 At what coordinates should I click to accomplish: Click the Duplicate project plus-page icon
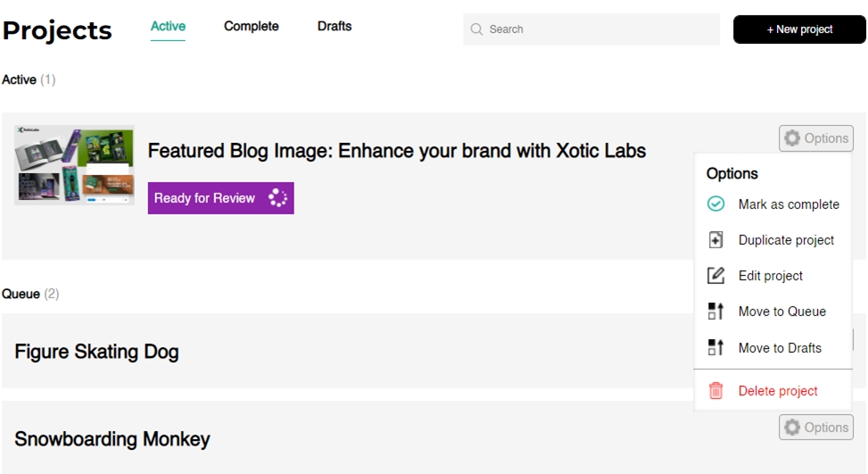point(715,240)
